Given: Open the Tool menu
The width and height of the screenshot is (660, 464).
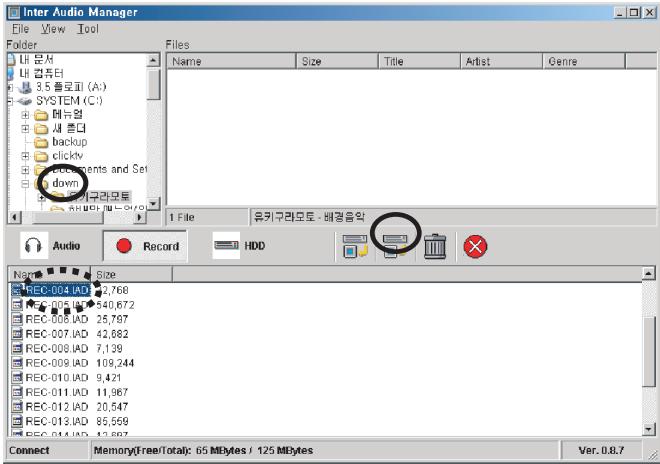Looking at the screenshot, I should 88,29.
